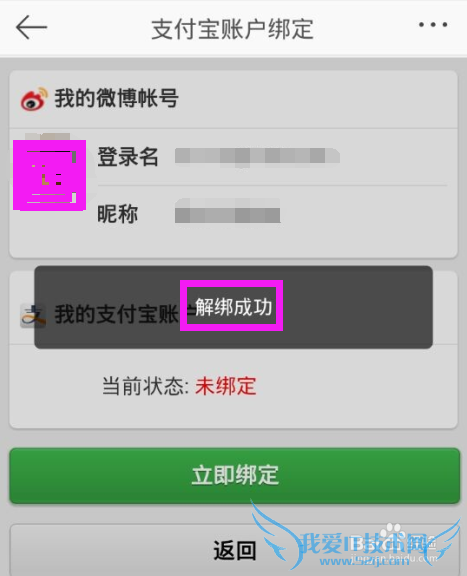
Task: Tap the 解绑成功 toast message
Action: pos(233,307)
